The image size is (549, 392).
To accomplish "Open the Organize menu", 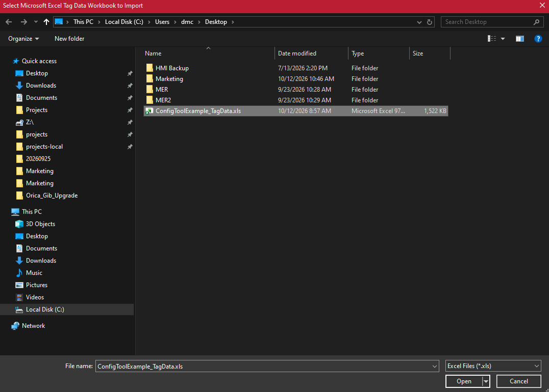I will tap(23, 38).
